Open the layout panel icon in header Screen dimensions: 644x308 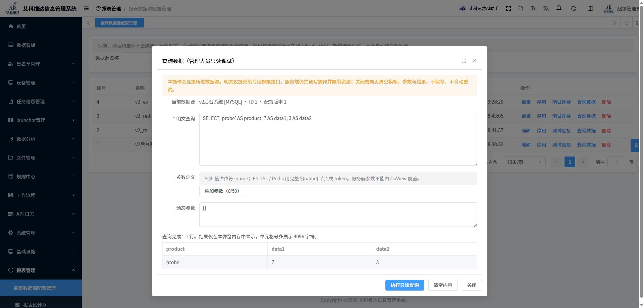[590, 8]
